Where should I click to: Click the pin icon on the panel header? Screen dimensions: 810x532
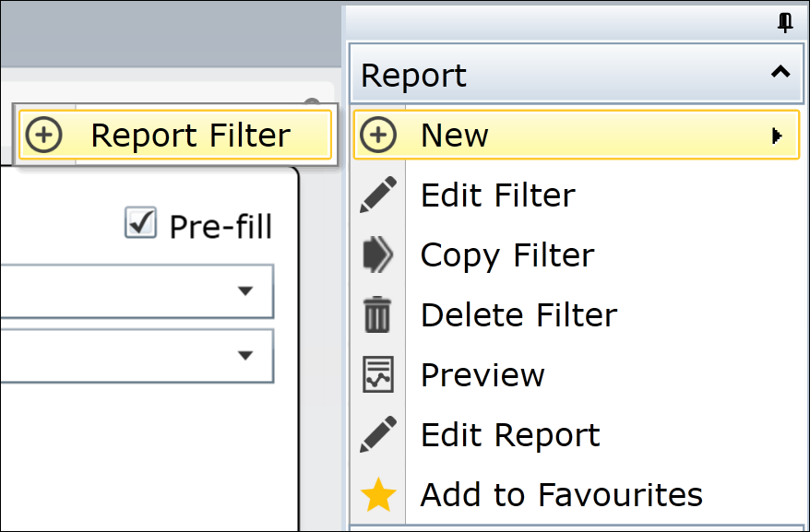(785, 23)
